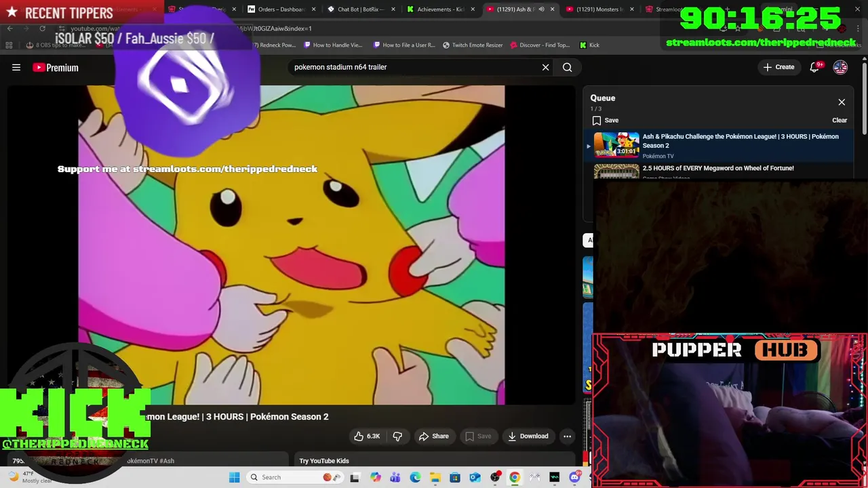
Task: Open the Windows Start menu
Action: pos(235,477)
